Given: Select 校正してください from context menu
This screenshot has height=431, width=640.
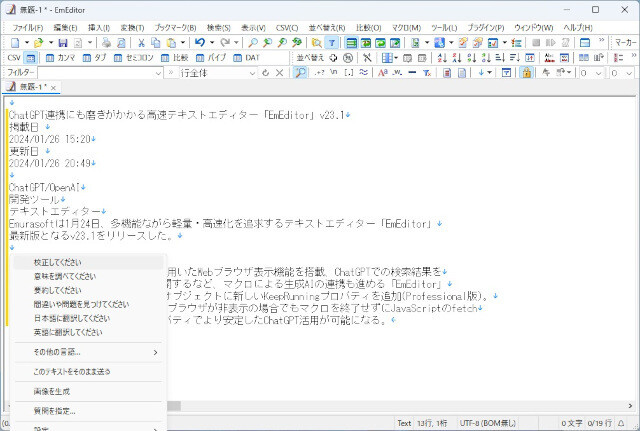Looking at the screenshot, I should pyautogui.click(x=88, y=262).
